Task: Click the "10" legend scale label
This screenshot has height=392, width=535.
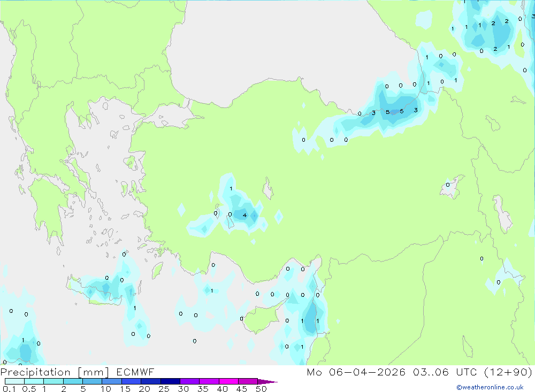Action: coord(106,389)
